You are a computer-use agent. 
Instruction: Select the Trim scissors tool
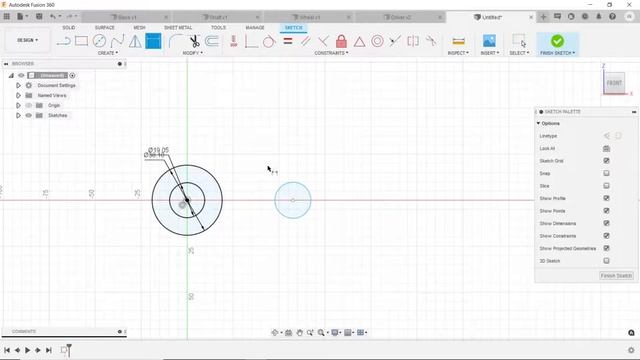click(194, 41)
